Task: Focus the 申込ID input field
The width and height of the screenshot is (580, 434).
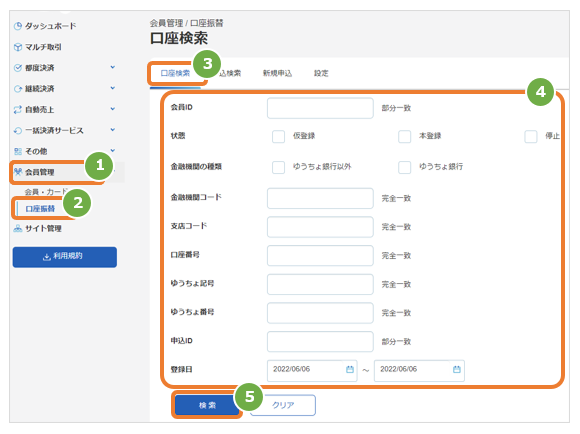Action: [320, 342]
